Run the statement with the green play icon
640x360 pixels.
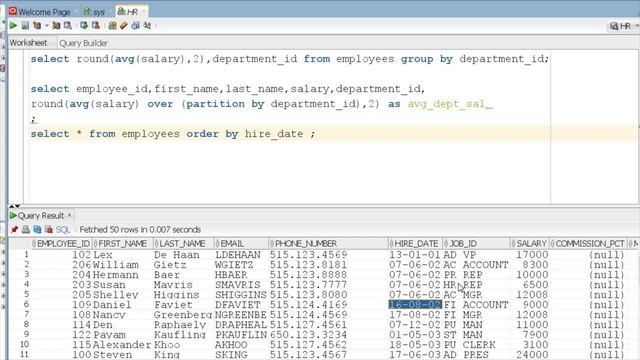click(13, 26)
